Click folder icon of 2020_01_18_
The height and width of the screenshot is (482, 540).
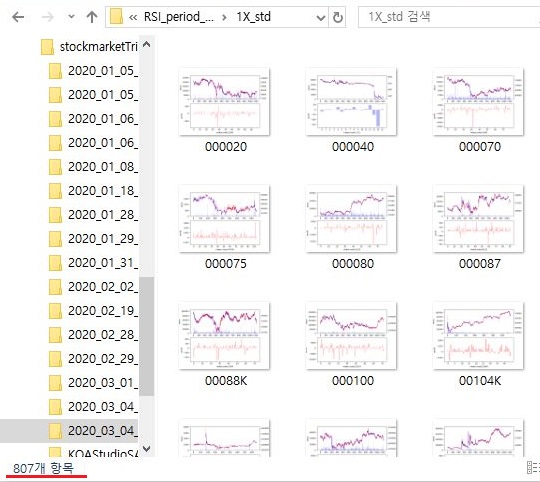(x=55, y=191)
